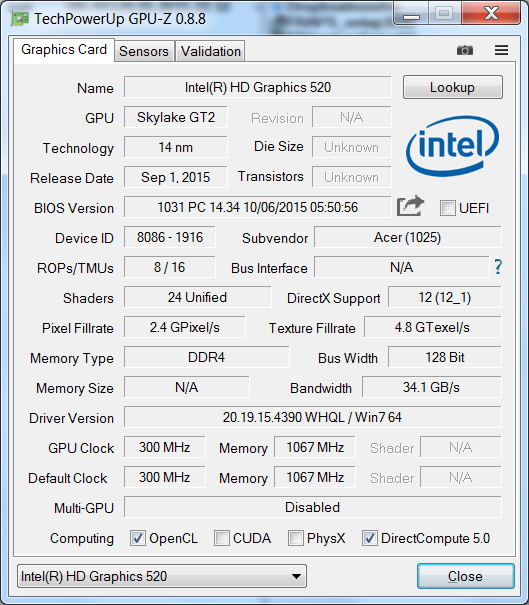Click the camera screenshot icon
Screen dimensions: 529x605
click(465, 50)
